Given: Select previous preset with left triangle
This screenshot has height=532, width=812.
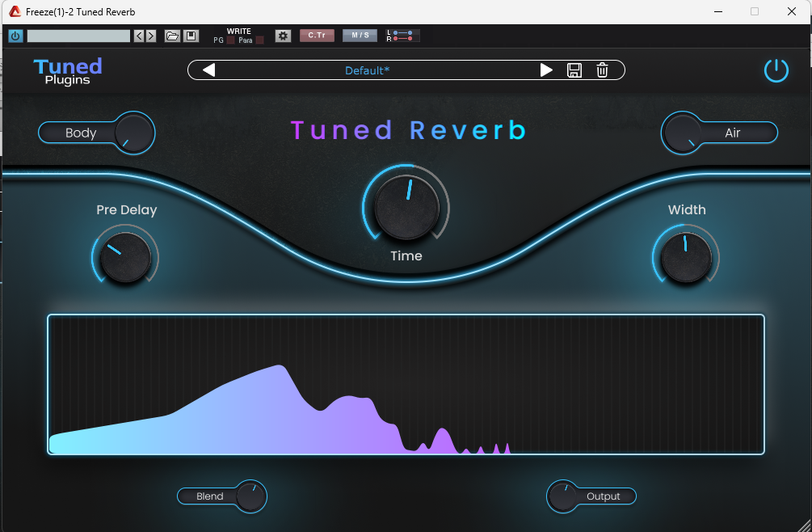Looking at the screenshot, I should pos(208,70).
